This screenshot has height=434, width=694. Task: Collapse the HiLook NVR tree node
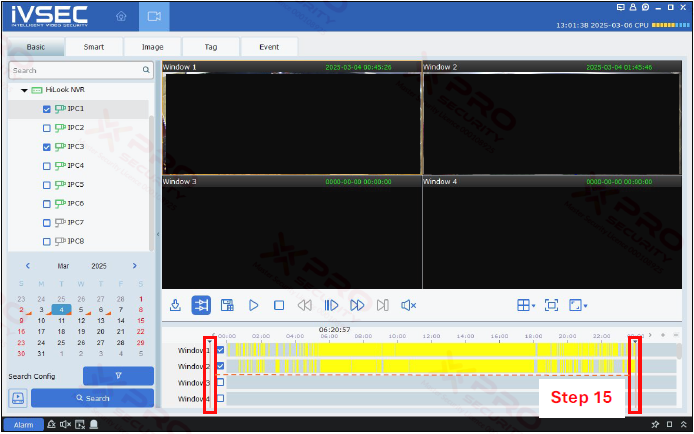(24, 90)
